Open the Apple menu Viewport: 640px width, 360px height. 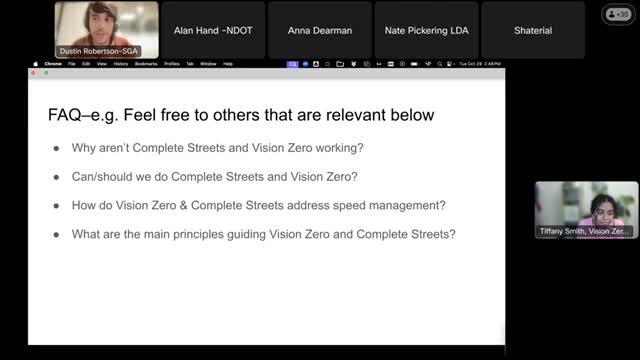(36, 64)
